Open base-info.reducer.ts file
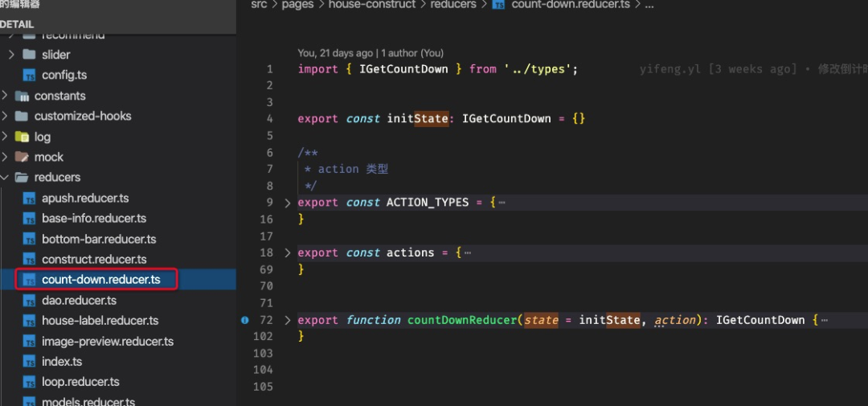868x406 pixels. [x=94, y=219]
